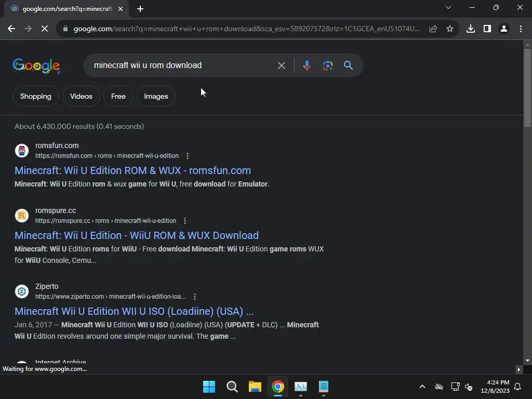Filter results by Shopping
Viewport: 532px width, 399px height.
click(36, 96)
